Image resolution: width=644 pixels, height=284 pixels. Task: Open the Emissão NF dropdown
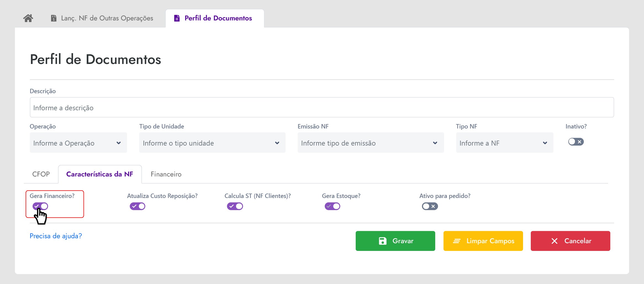(371, 143)
